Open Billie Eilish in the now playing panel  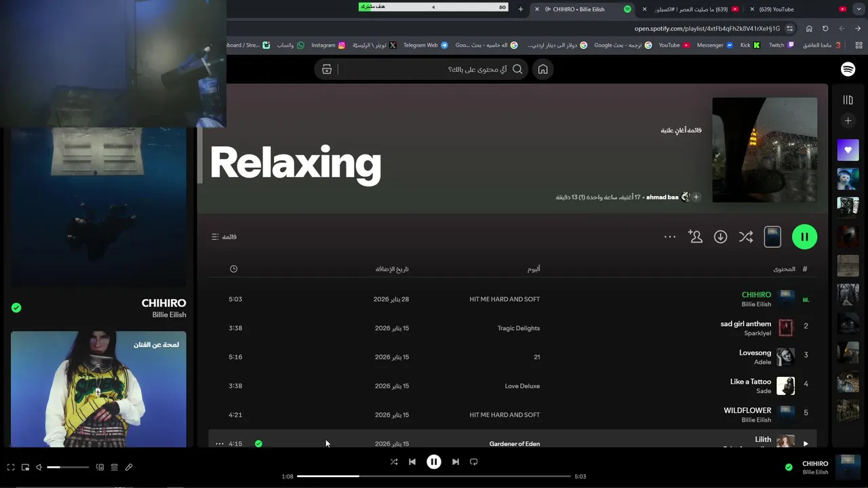169,314
